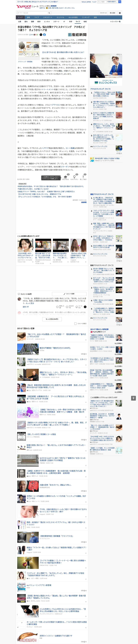Click the commenter's avatar image
The height and width of the screenshot is (644, 138).
click(x=19, y=299)
